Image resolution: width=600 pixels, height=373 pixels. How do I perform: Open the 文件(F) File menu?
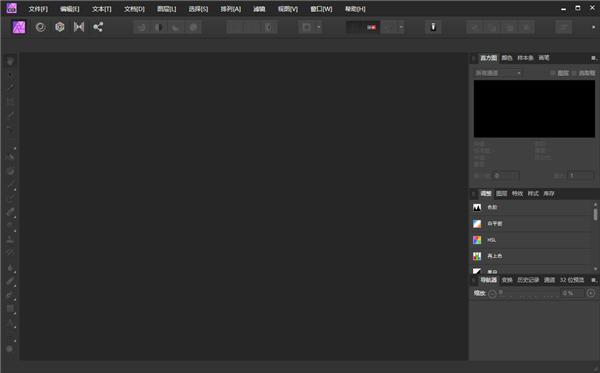[x=38, y=9]
